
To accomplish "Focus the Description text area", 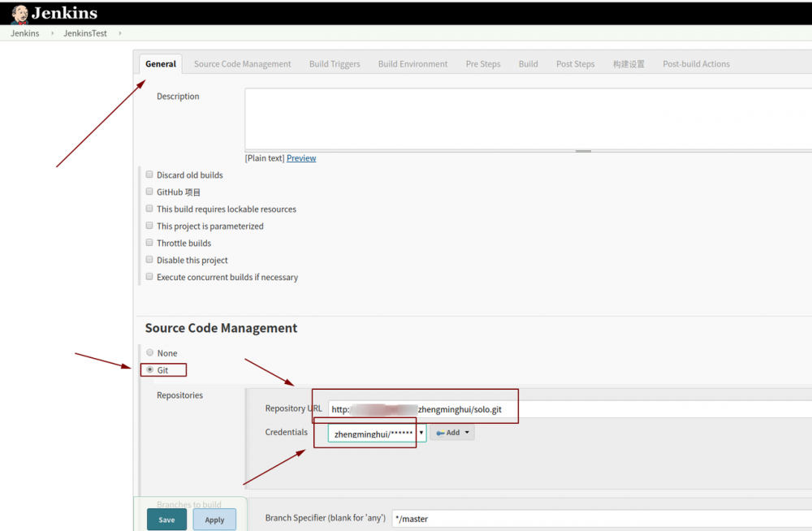I will click(x=529, y=119).
